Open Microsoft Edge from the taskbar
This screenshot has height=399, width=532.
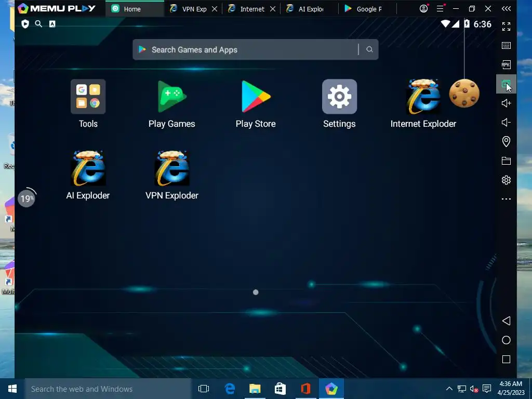[230, 389]
